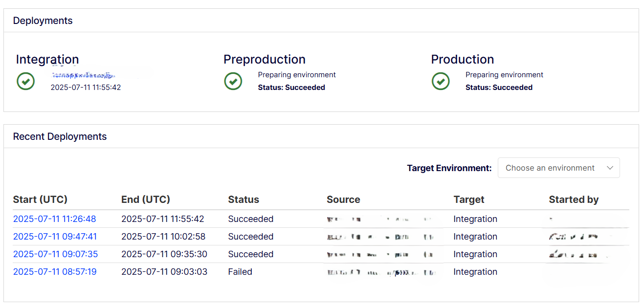Click the Start (UTC) column header
Screen dimensions: 644x308
point(40,199)
